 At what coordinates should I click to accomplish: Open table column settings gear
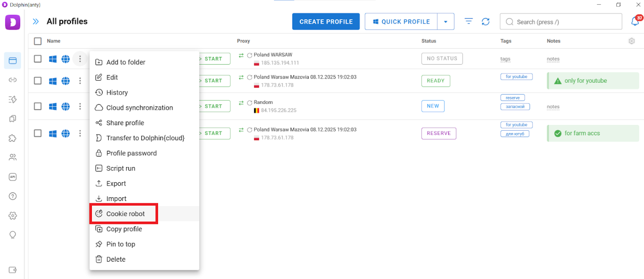[632, 41]
